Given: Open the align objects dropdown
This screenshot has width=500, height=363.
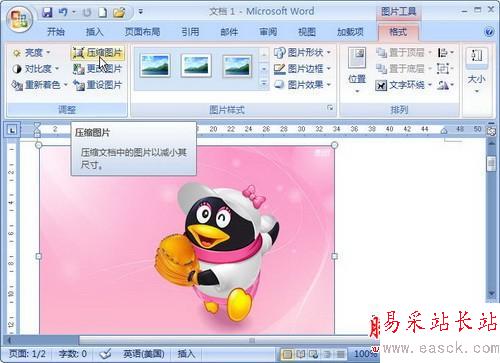Looking at the screenshot, I should pyautogui.click(x=445, y=53).
